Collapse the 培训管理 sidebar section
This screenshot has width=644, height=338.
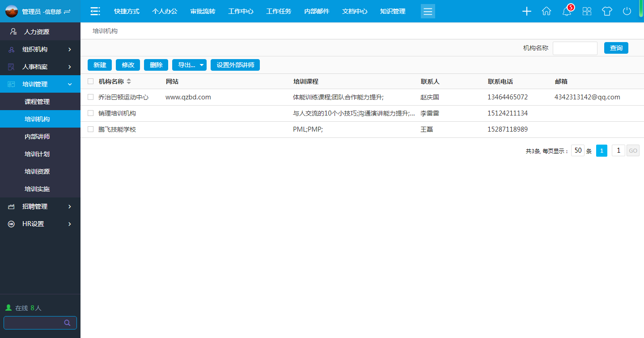70,84
